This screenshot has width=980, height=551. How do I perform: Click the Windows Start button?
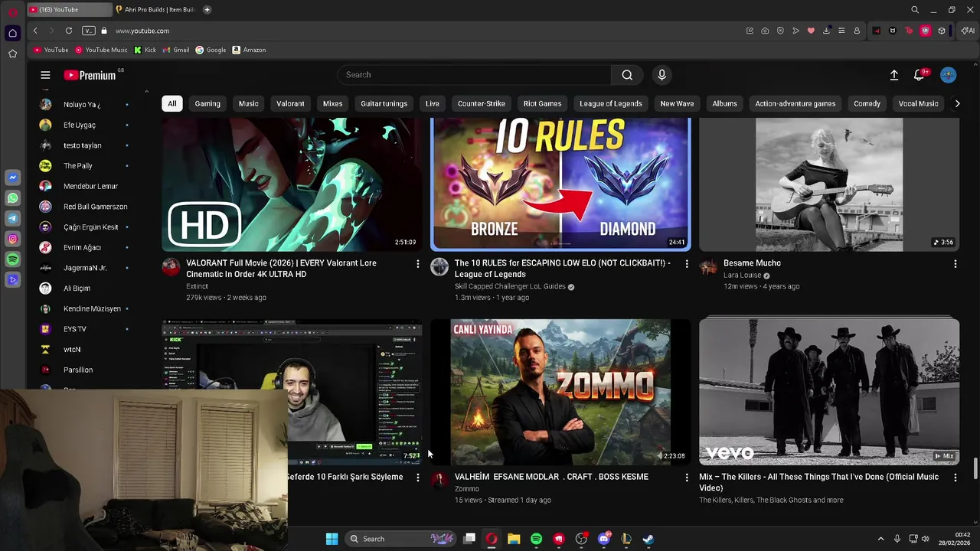pos(332,539)
